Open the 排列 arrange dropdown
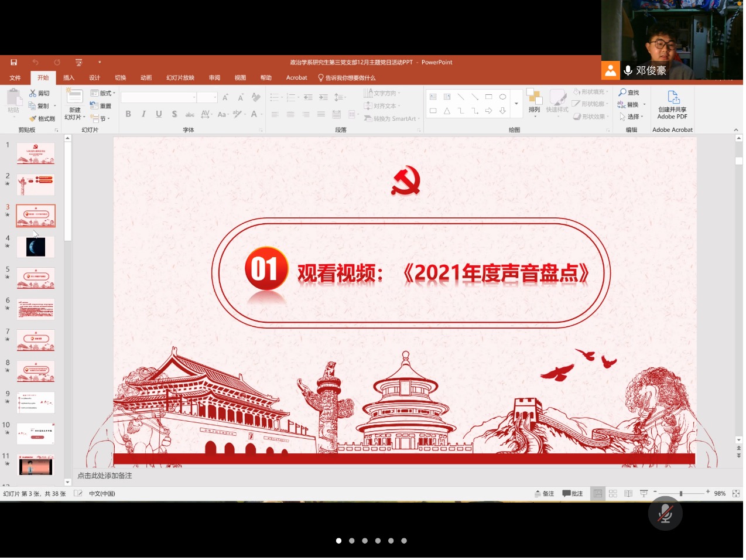Screen dimensions: 746x560 (534, 102)
